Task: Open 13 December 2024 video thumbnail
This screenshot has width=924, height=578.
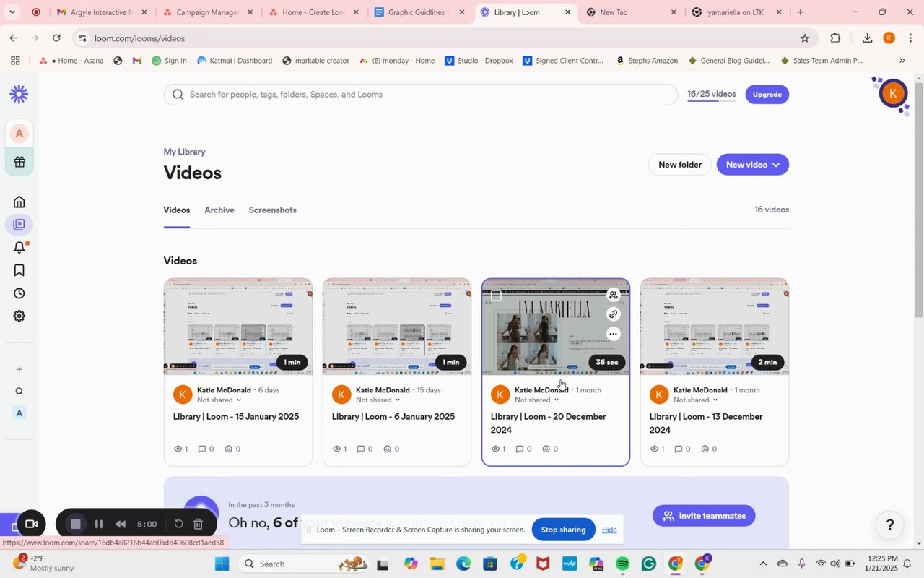Action: [x=715, y=327]
